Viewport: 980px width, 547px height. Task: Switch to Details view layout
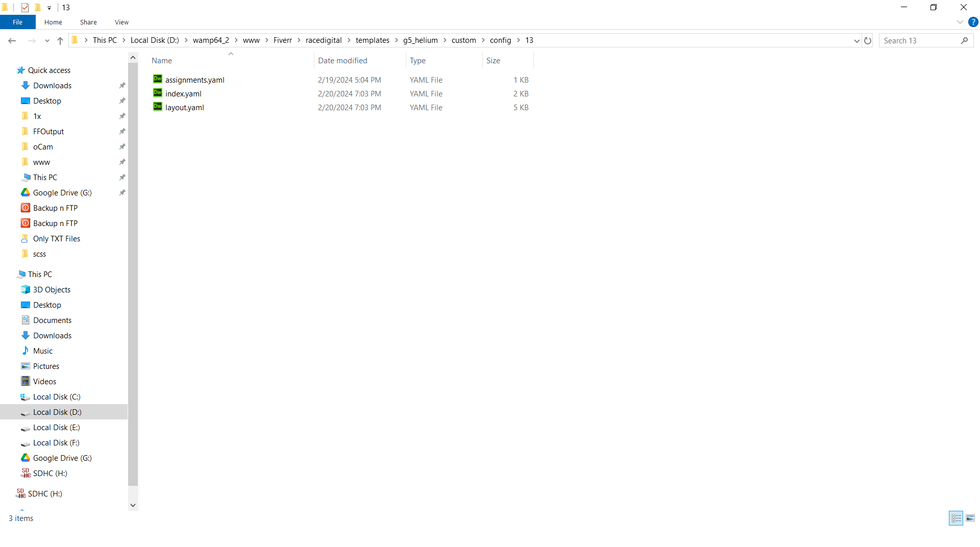coord(956,518)
